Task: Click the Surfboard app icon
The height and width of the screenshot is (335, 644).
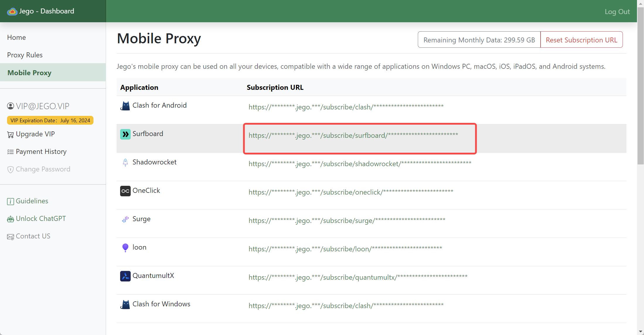Action: tap(125, 134)
